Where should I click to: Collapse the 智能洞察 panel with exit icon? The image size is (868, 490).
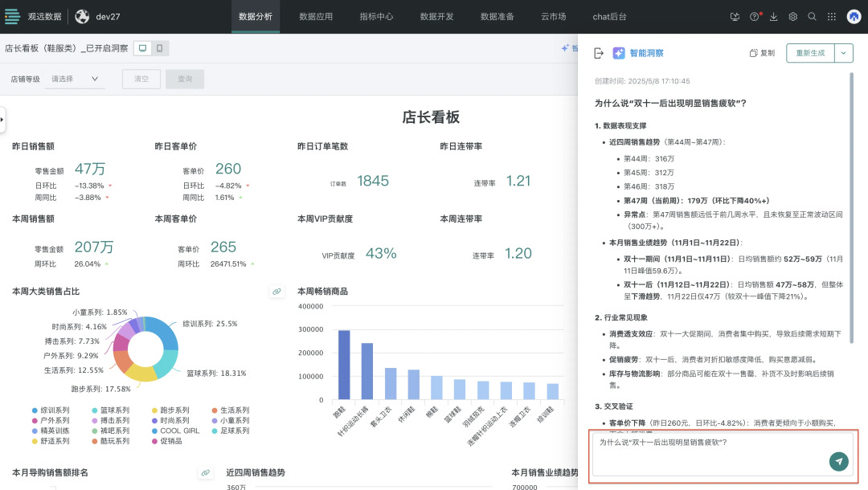click(x=599, y=53)
